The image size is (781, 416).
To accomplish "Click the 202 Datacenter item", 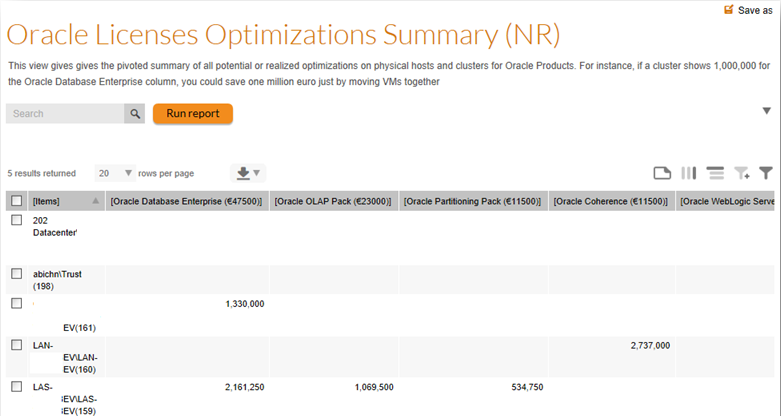I will pos(55,227).
